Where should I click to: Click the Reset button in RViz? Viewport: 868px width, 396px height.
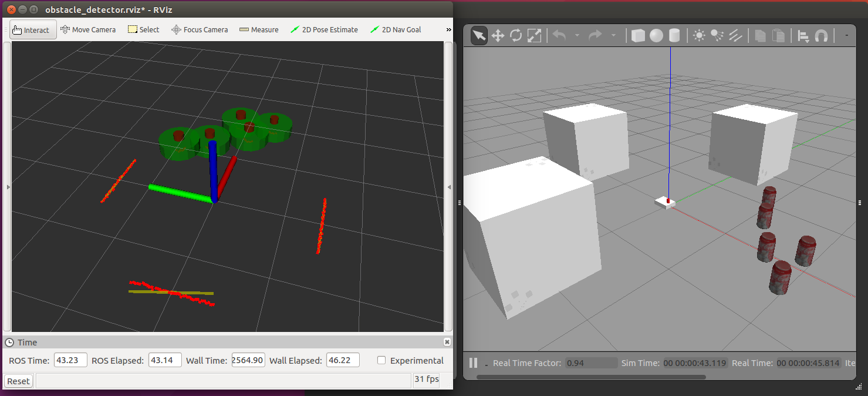[x=18, y=381]
